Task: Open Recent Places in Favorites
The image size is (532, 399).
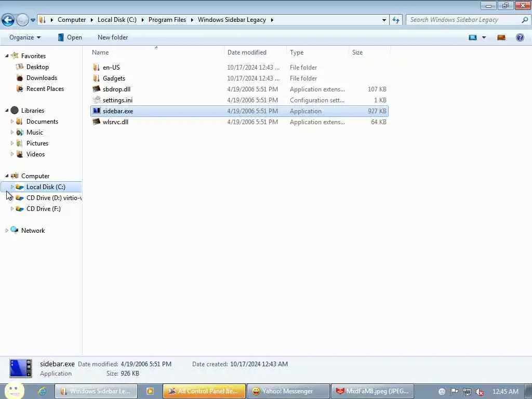Action: tap(45, 88)
